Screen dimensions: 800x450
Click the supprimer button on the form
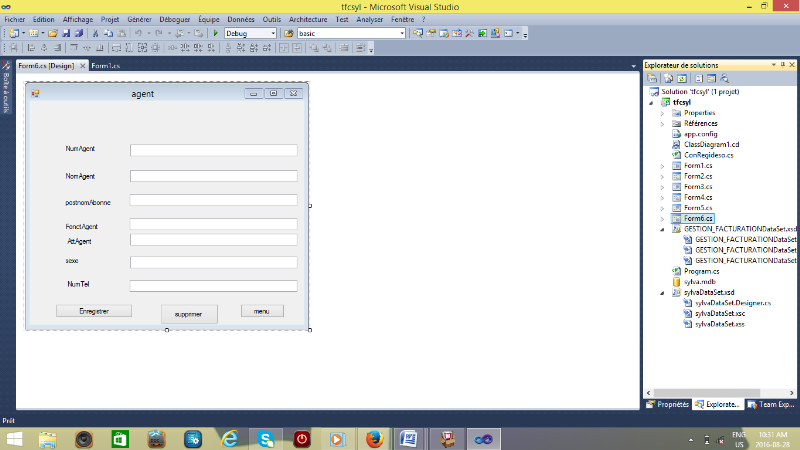189,314
